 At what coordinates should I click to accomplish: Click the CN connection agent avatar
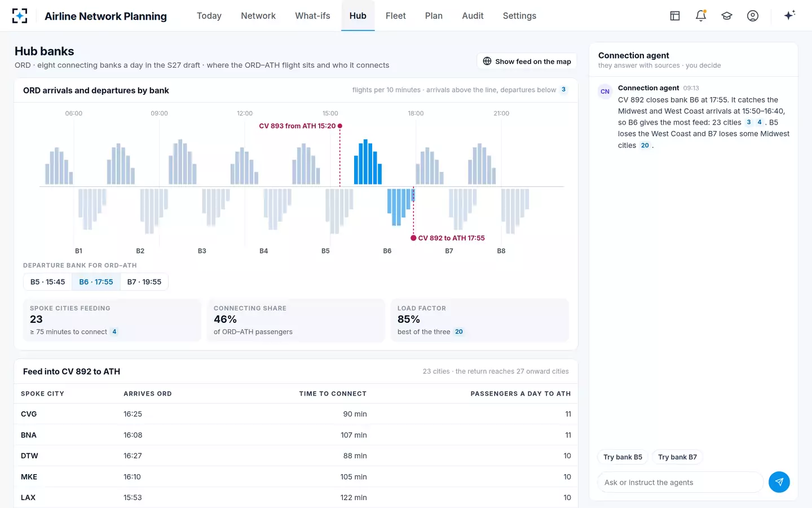click(605, 91)
